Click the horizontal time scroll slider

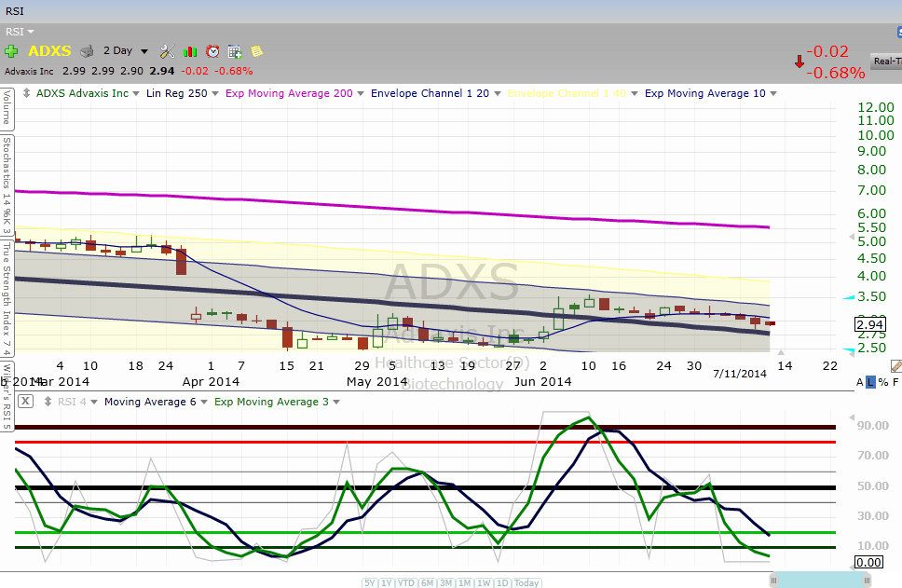point(821,581)
